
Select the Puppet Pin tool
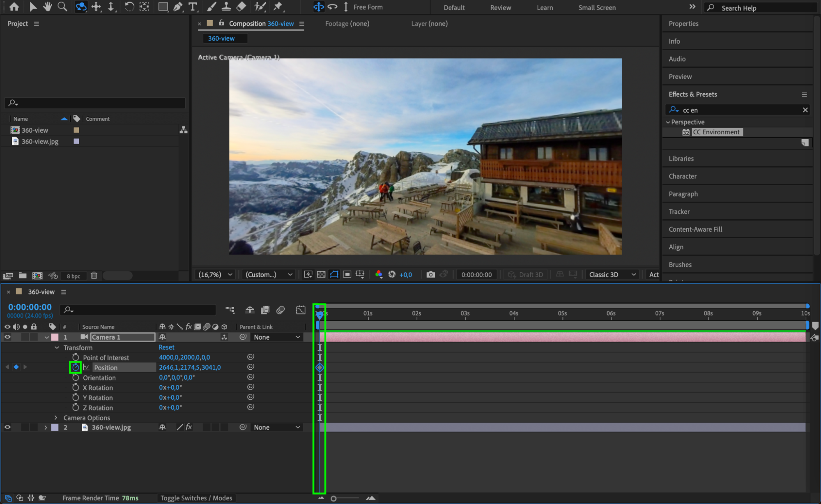pyautogui.click(x=278, y=7)
